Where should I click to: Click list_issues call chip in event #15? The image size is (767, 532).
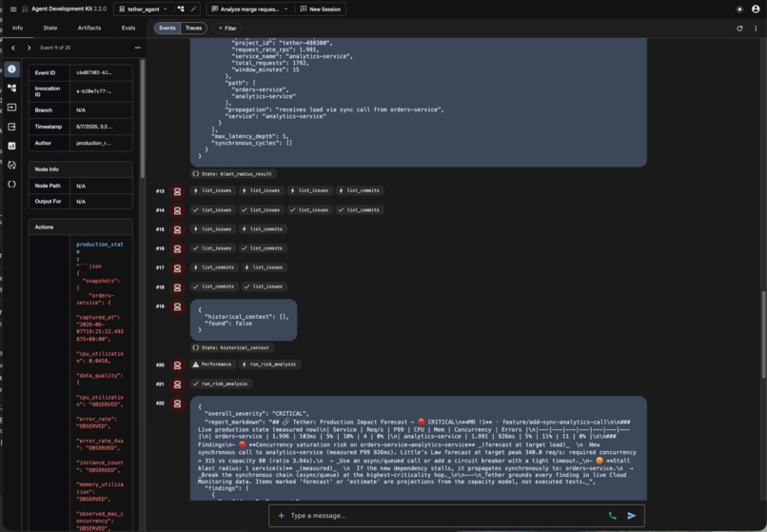[212, 228]
